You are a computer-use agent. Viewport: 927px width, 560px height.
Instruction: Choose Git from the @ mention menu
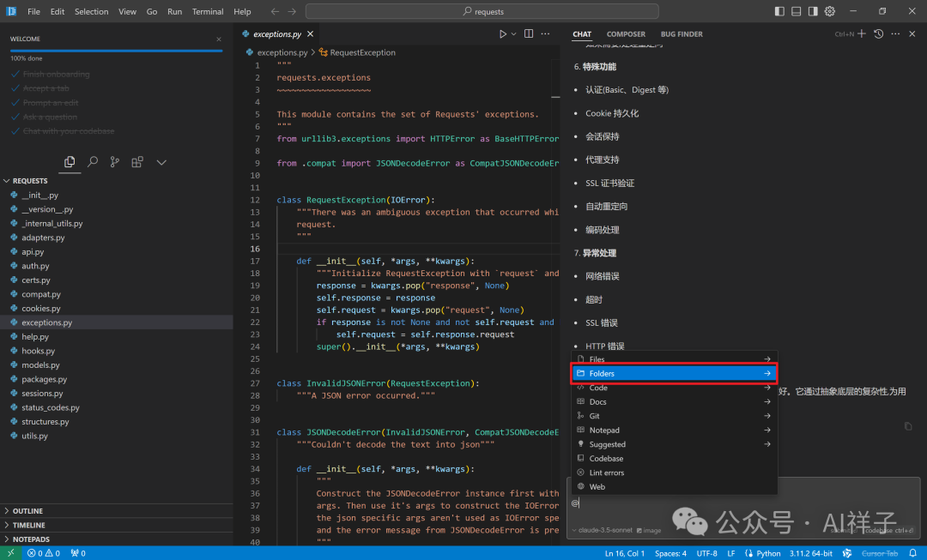pyautogui.click(x=674, y=416)
